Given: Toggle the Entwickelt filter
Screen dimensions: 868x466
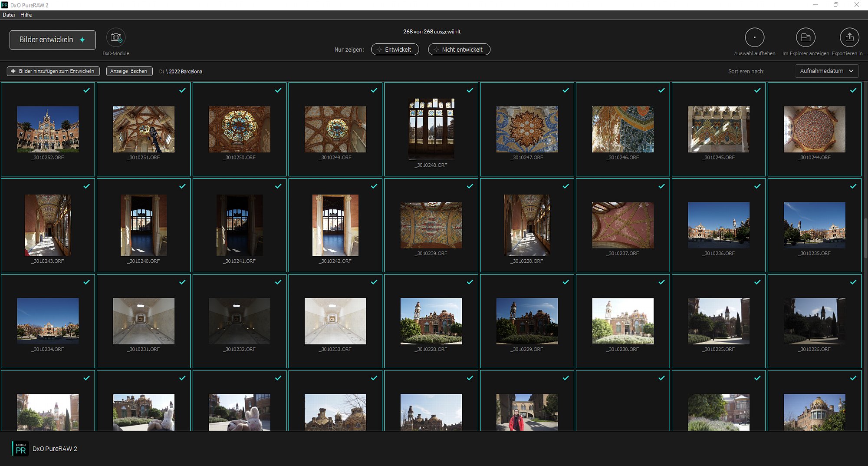Looking at the screenshot, I should pyautogui.click(x=395, y=50).
